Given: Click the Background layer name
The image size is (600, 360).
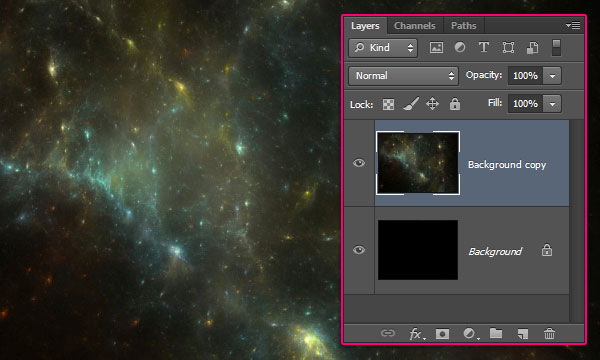Looking at the screenshot, I should coord(495,251).
